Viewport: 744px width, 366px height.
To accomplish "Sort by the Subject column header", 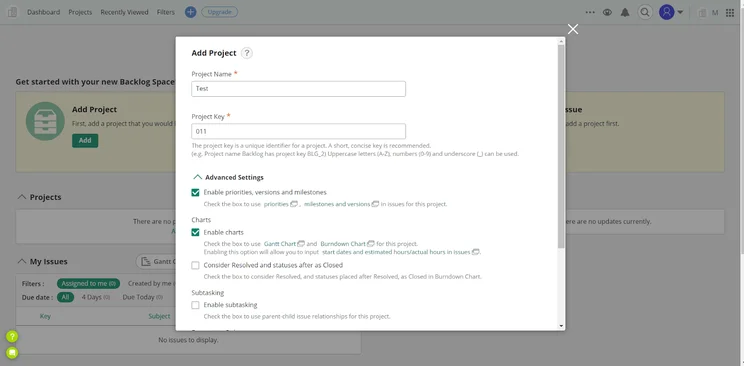I will [159, 316].
